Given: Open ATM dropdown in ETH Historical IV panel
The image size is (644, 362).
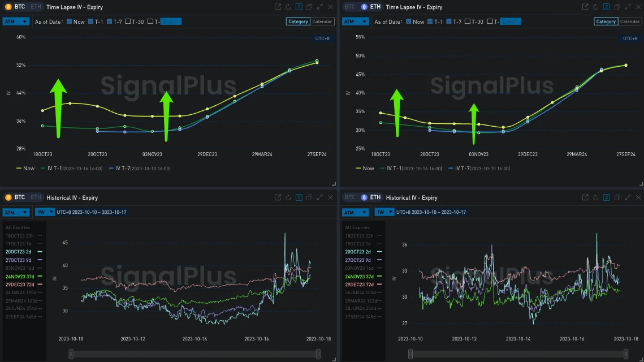Looking at the screenshot, I should coord(355,212).
